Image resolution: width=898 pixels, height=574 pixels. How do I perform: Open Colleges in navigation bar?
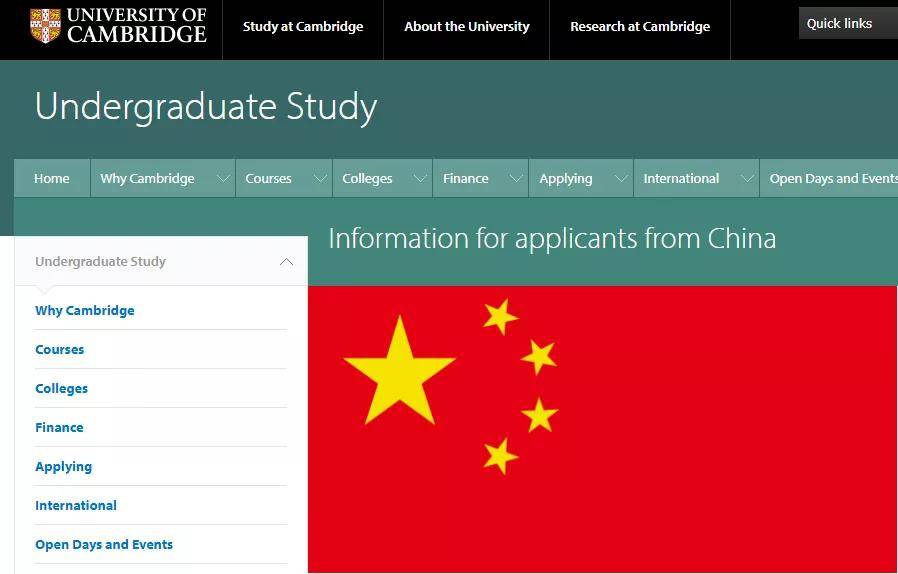pos(367,178)
